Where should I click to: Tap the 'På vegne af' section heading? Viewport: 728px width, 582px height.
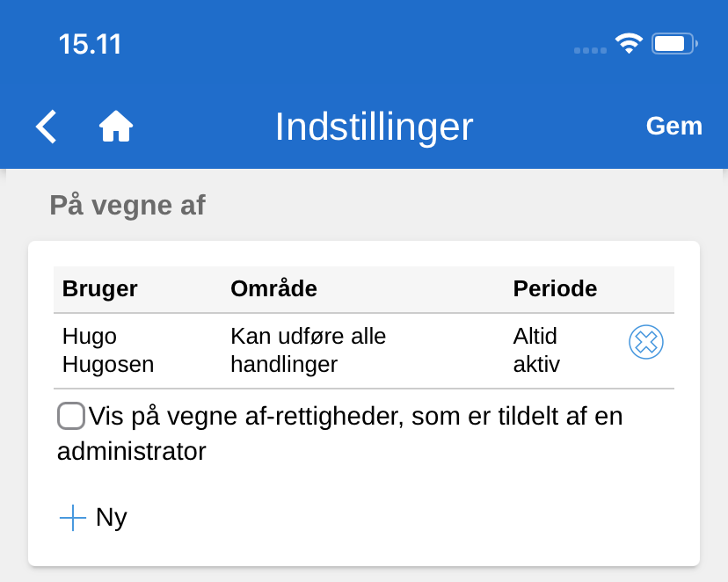click(127, 206)
